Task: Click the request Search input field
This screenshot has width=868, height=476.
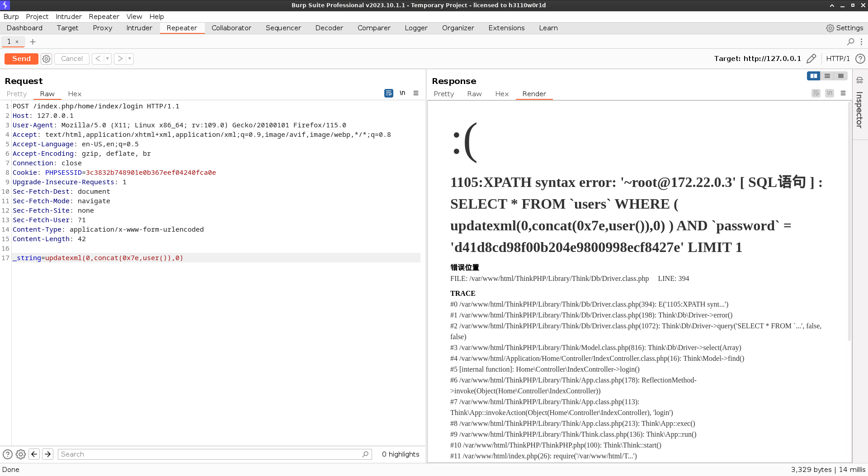Action: pos(215,454)
